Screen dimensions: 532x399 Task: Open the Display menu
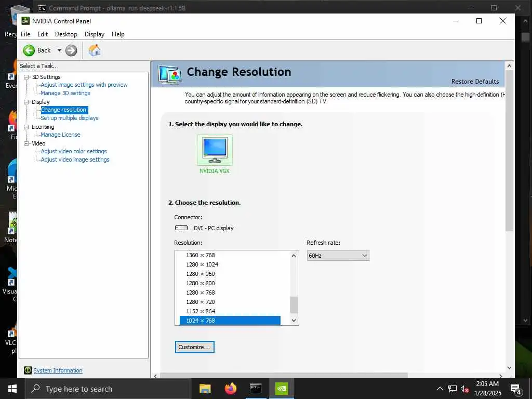(x=95, y=34)
